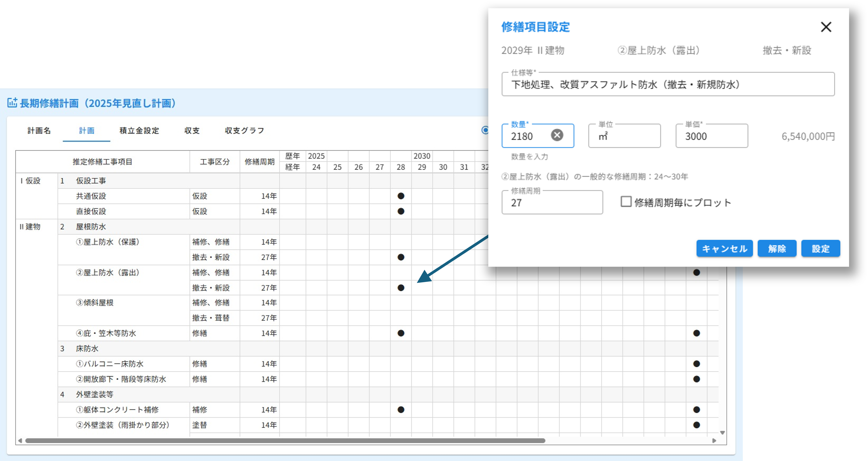Viewport: 868px width, 461px height.
Task: Close the 修繕項目設定 dialog with X
Action: pyautogui.click(x=826, y=27)
